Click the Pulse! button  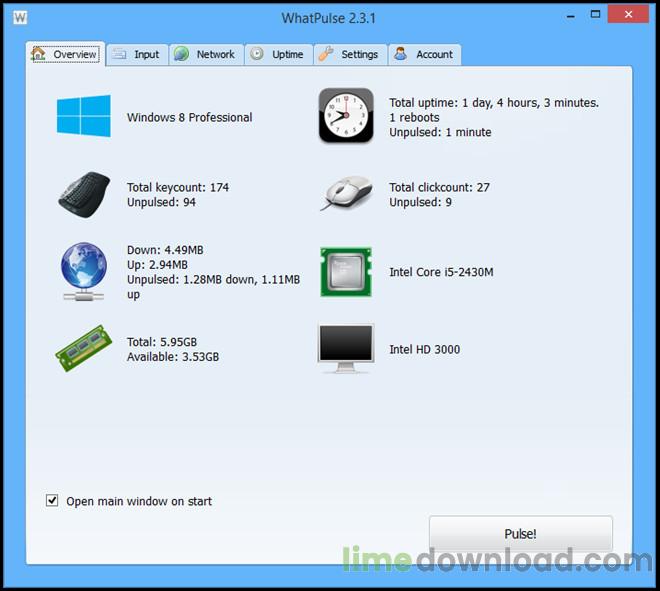tap(521, 534)
